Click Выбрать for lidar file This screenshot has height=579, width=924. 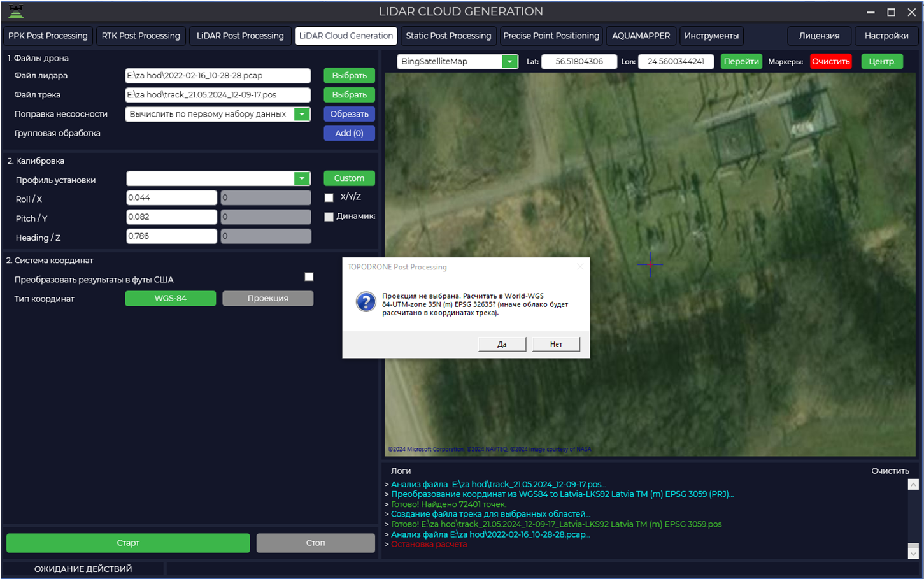[349, 75]
